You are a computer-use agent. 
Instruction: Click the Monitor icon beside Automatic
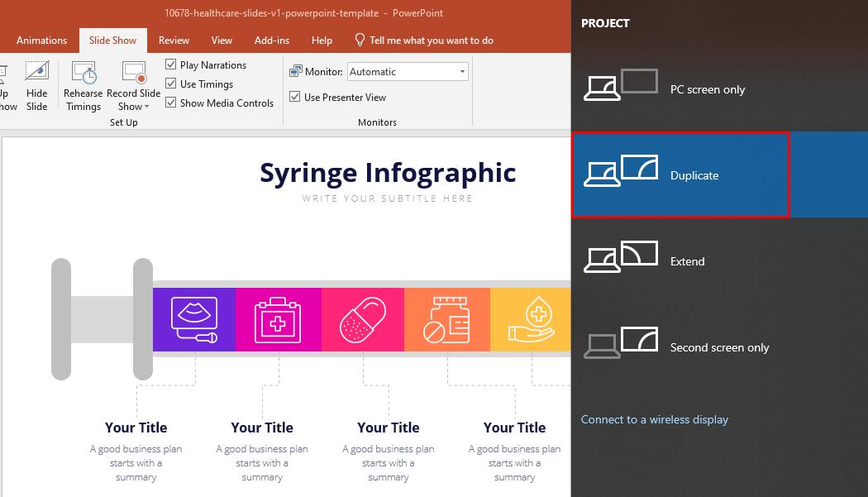click(295, 71)
